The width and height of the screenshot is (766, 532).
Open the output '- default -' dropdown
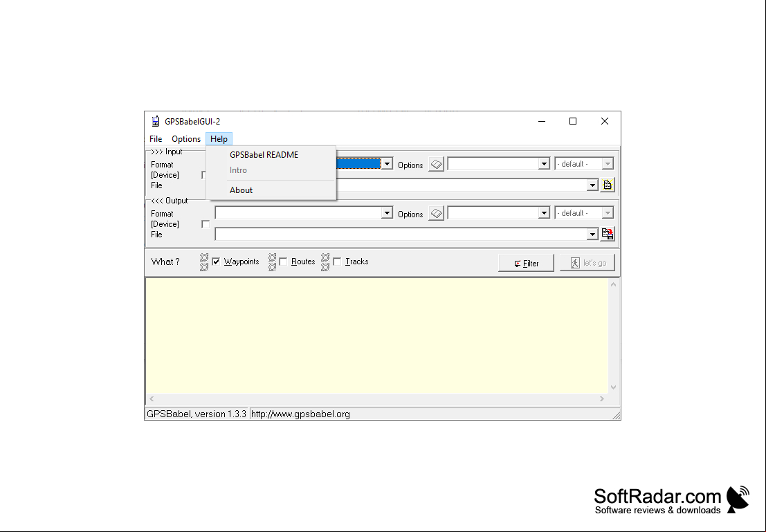coord(584,213)
